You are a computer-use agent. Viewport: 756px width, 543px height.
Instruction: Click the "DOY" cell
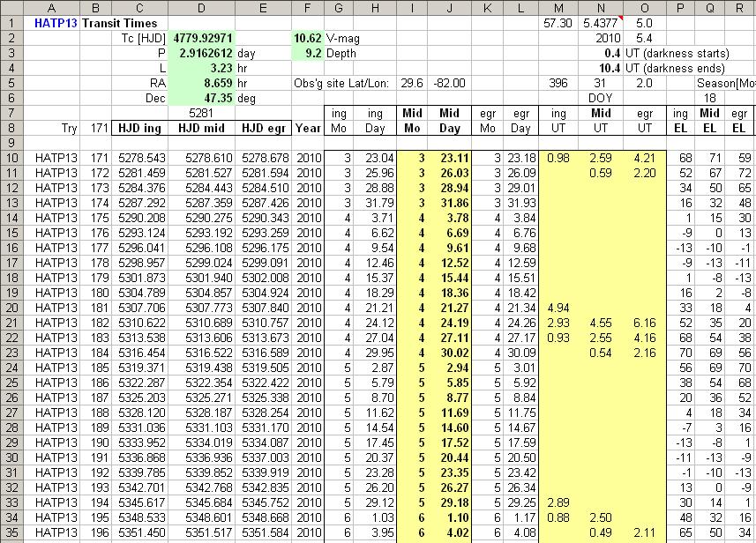coord(600,98)
